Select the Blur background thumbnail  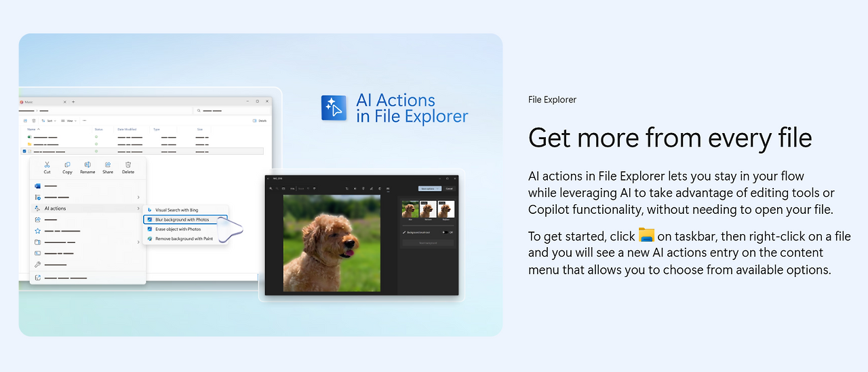click(x=410, y=209)
